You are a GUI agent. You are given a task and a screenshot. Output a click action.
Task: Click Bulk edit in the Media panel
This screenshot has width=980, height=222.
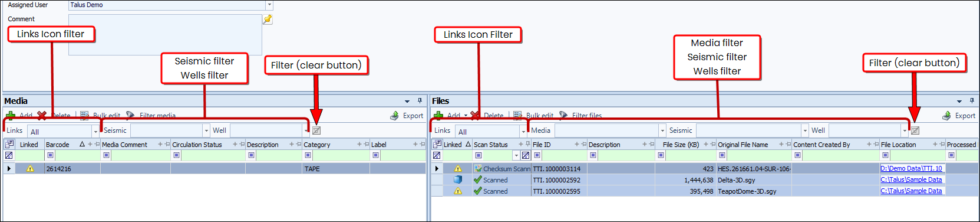[x=100, y=116]
